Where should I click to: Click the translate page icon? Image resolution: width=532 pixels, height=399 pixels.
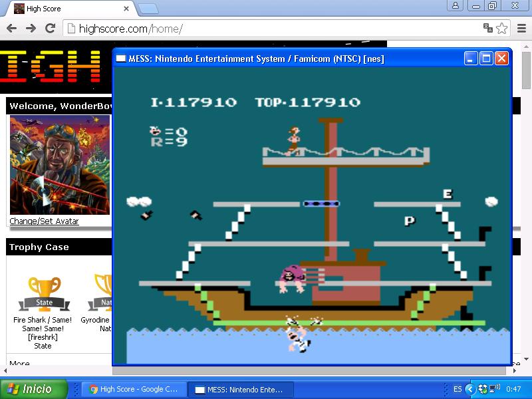487,29
